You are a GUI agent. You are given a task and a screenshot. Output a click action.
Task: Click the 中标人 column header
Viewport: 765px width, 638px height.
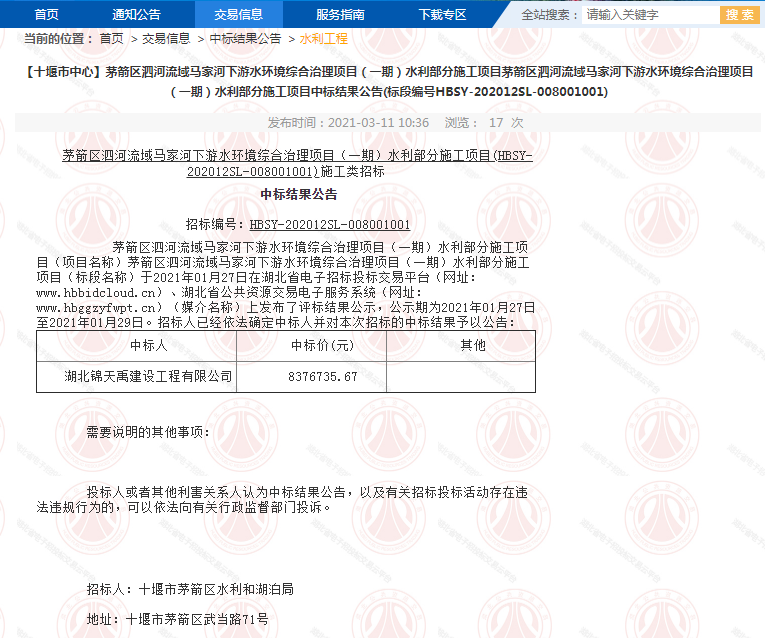[148, 346]
